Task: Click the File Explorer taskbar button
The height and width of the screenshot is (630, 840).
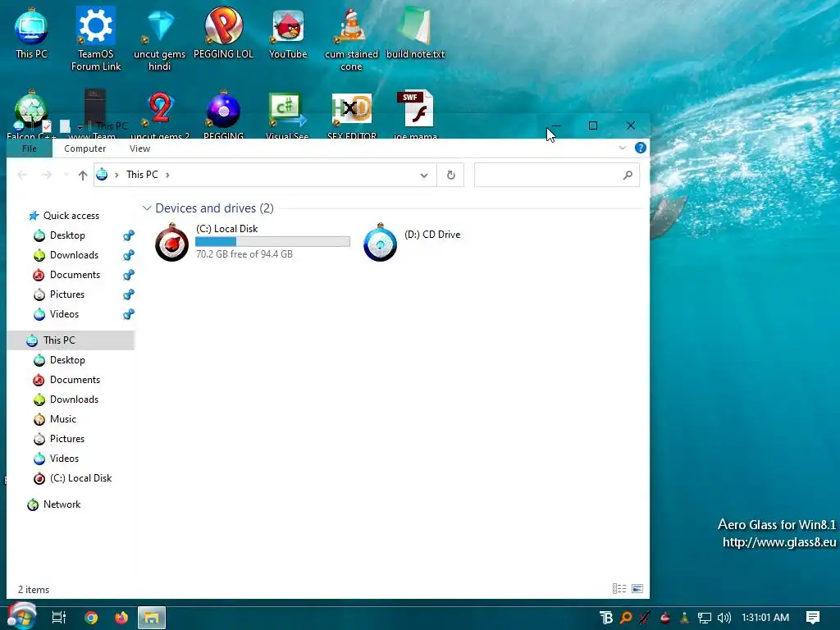Action: tap(152, 618)
